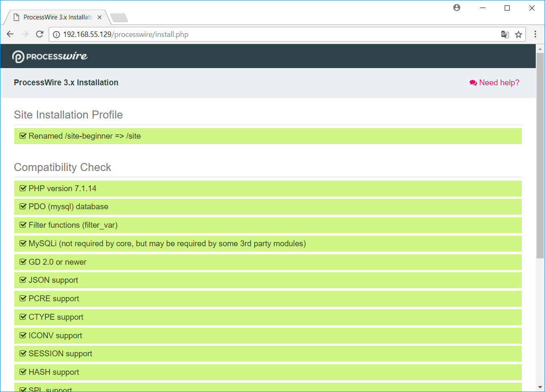Click check icon beside Renamed /site-beginner
The width and height of the screenshot is (545, 392).
pos(23,136)
